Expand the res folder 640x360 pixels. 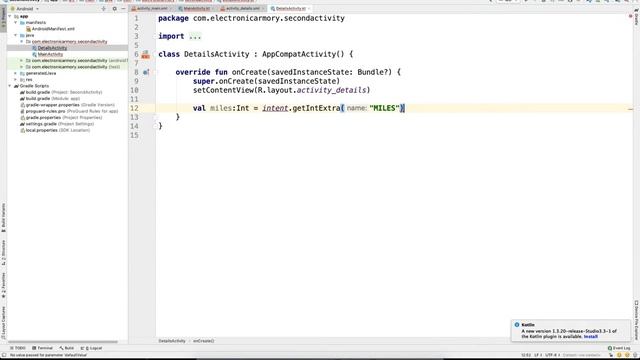coord(16,80)
